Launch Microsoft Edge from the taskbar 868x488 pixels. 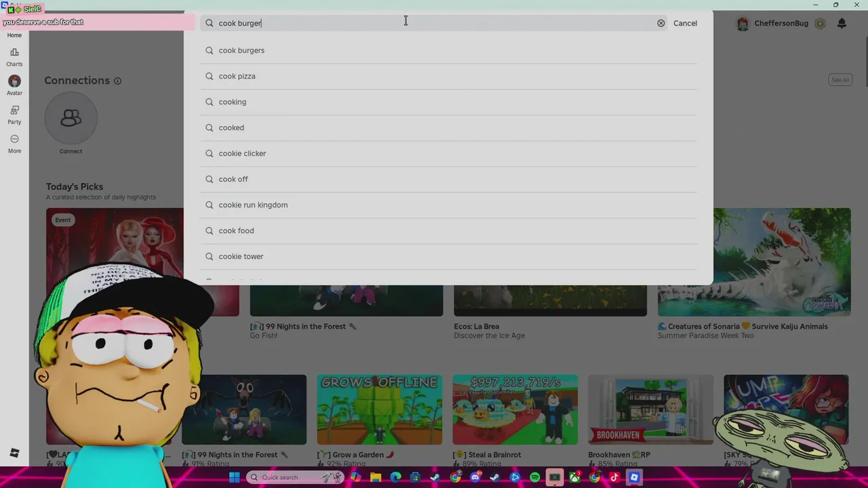(x=395, y=477)
